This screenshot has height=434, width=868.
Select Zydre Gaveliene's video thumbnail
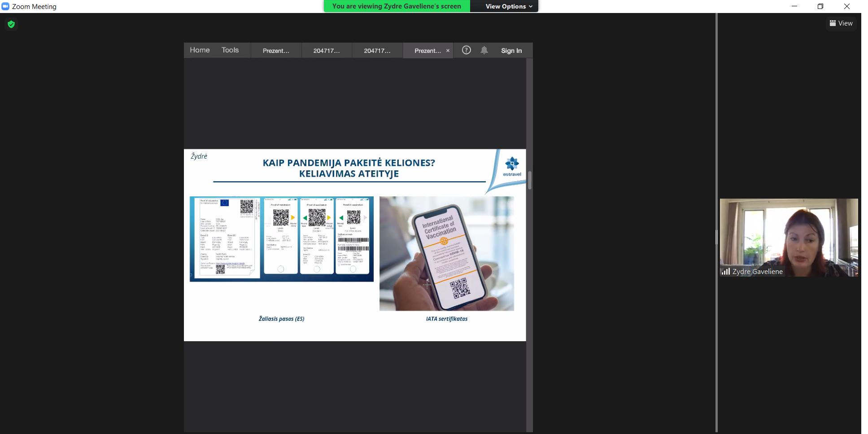789,237
